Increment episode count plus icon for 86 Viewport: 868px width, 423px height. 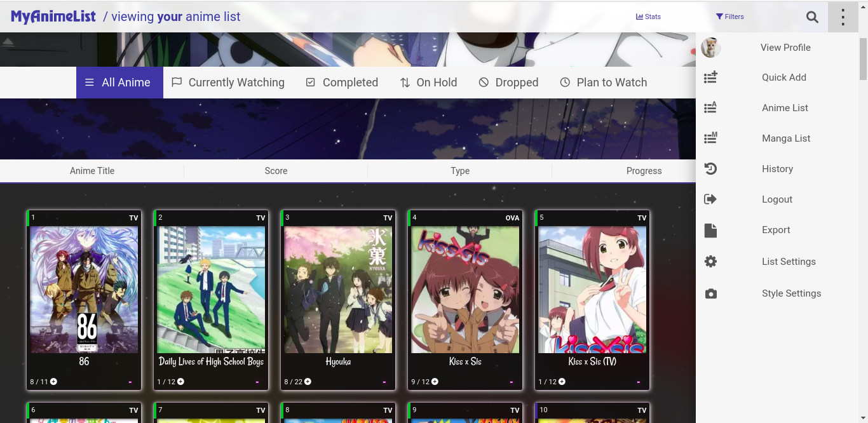tap(53, 382)
